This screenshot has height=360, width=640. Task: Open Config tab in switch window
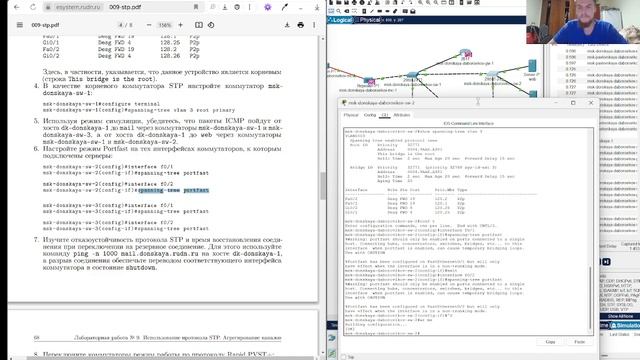[x=370, y=115]
